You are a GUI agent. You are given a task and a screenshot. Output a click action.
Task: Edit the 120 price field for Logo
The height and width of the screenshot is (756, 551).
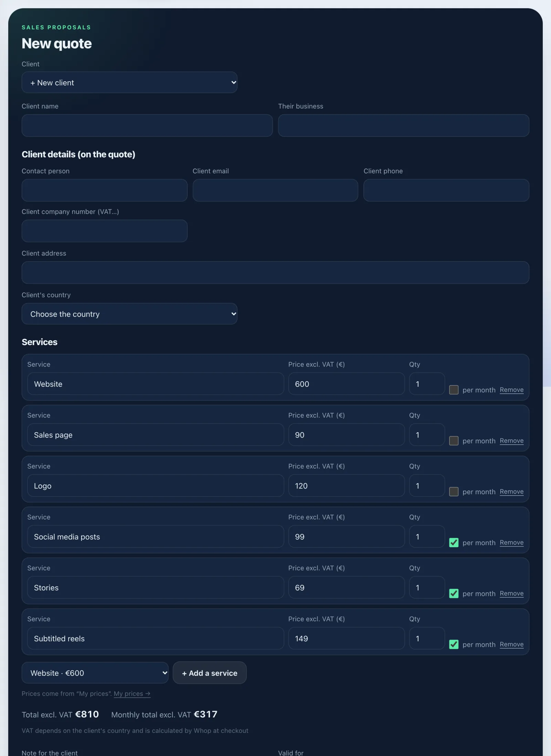346,486
